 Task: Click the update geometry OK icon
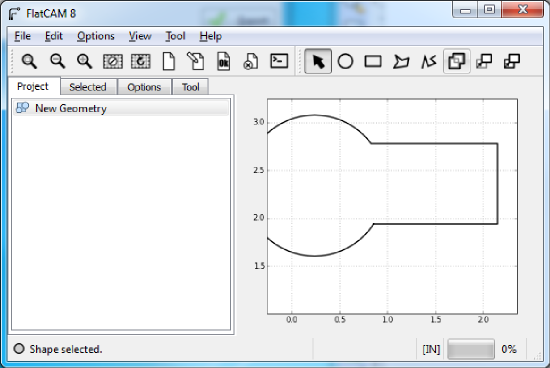click(223, 61)
